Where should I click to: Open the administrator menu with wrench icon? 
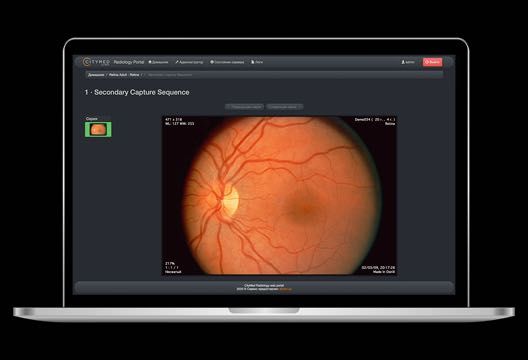point(189,62)
